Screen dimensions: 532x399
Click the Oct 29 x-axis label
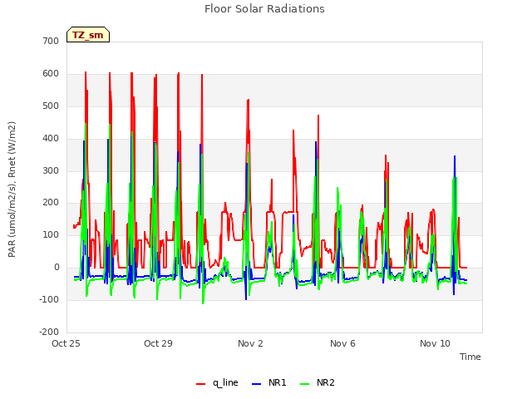[x=158, y=343]
